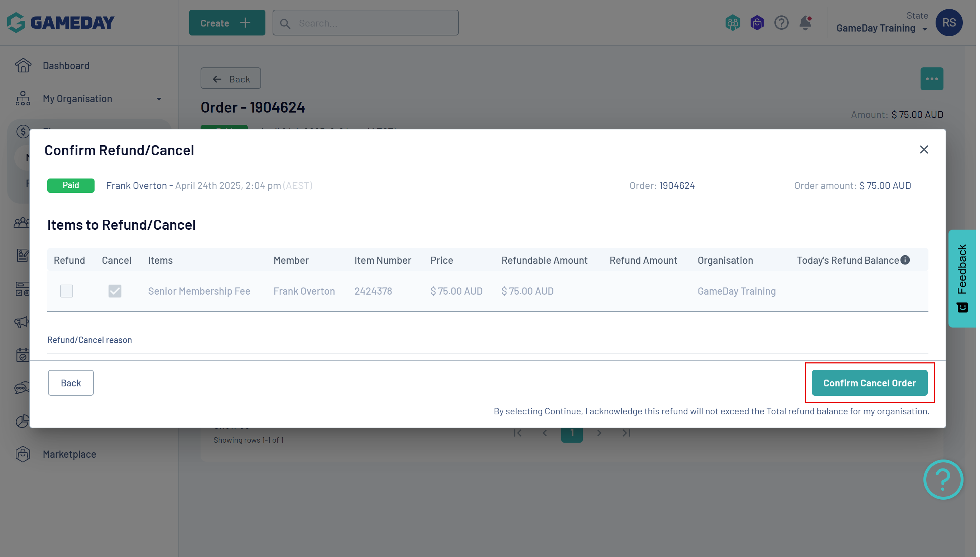Click the Marketplace sidebar icon
This screenshot has width=980, height=557.
(x=23, y=454)
